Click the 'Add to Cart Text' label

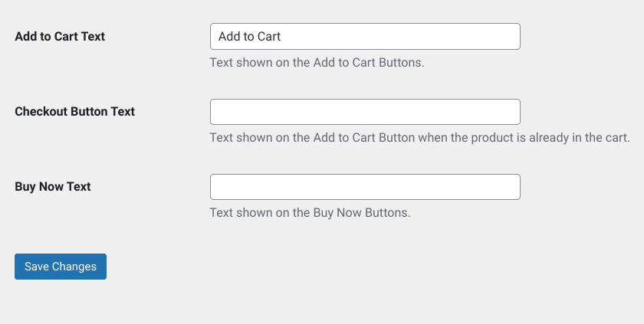tap(60, 37)
